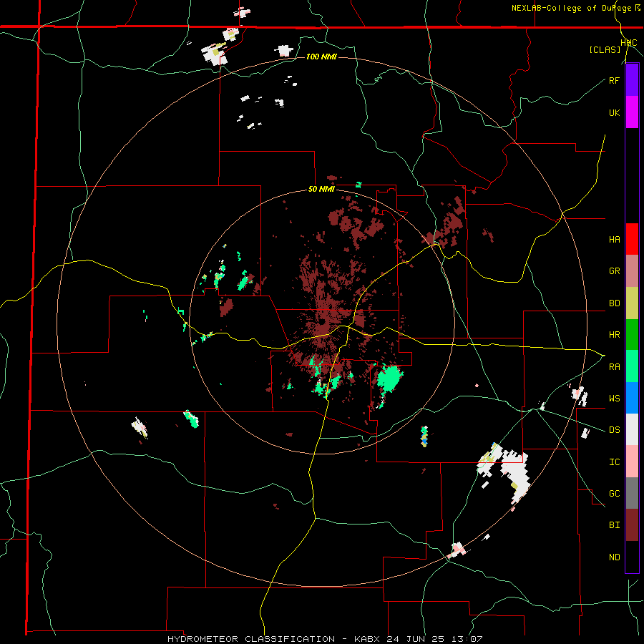644x644 pixels.
Task: Click the 'UK' legend label
Action: pos(614,112)
